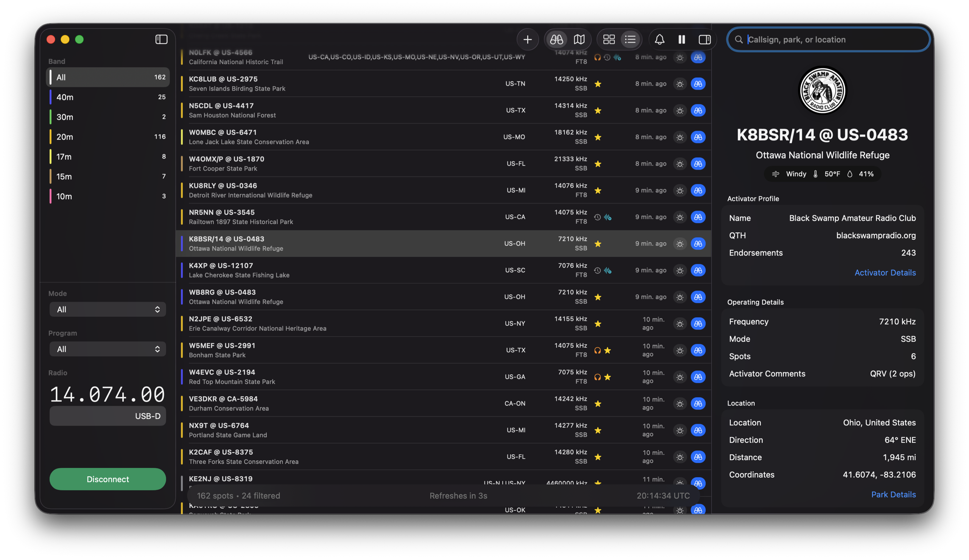This screenshot has height=560, width=969.
Task: Toggle the right inspector panel
Action: (704, 39)
